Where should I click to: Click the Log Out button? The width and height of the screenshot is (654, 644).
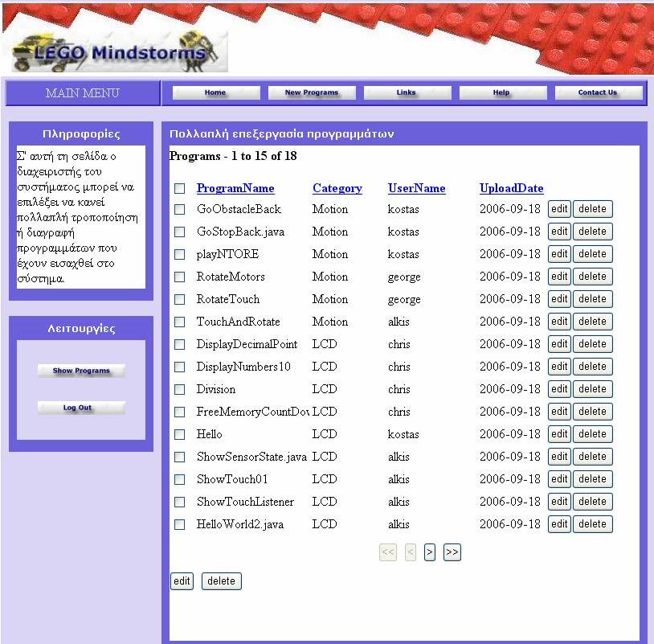click(x=81, y=408)
